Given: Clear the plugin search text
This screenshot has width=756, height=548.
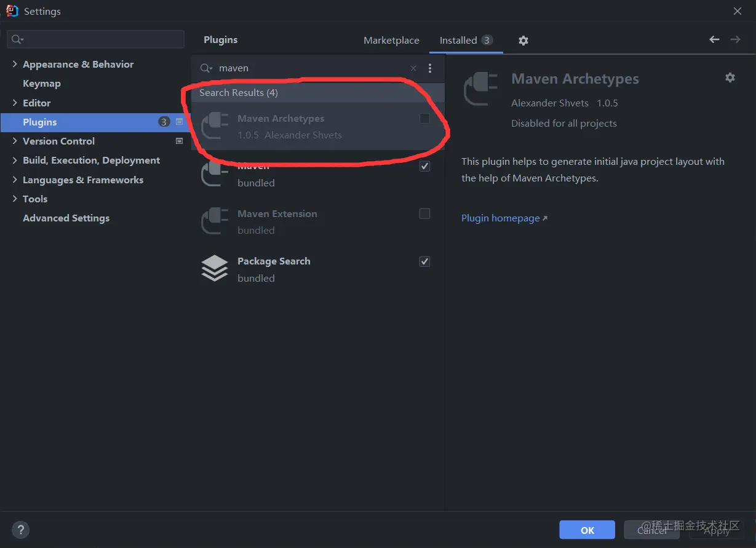Looking at the screenshot, I should (x=413, y=68).
